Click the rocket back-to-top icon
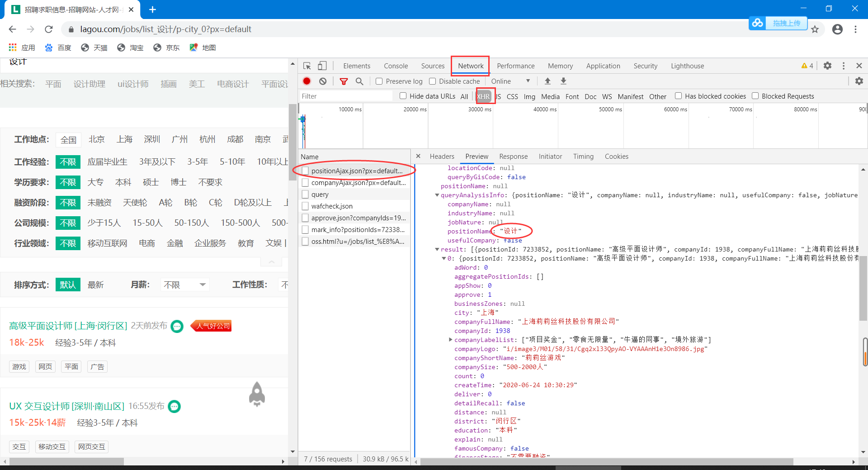Screen dimensions: 868x470 [x=257, y=394]
